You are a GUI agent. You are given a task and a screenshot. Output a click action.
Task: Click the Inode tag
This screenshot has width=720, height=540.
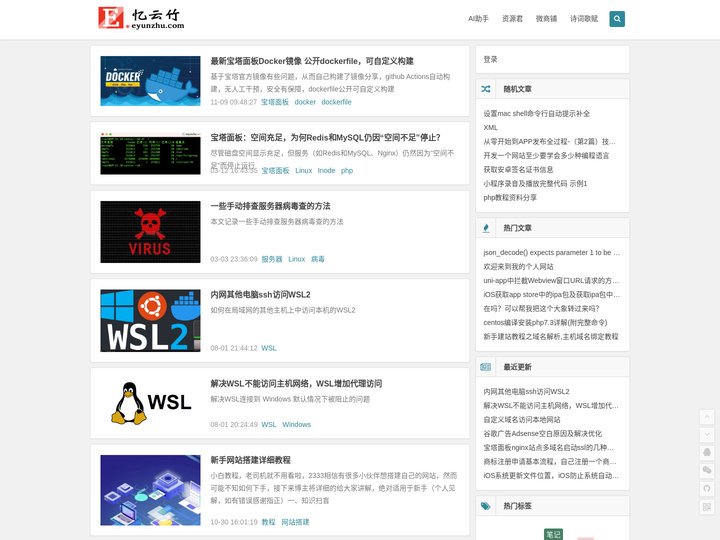click(x=326, y=170)
